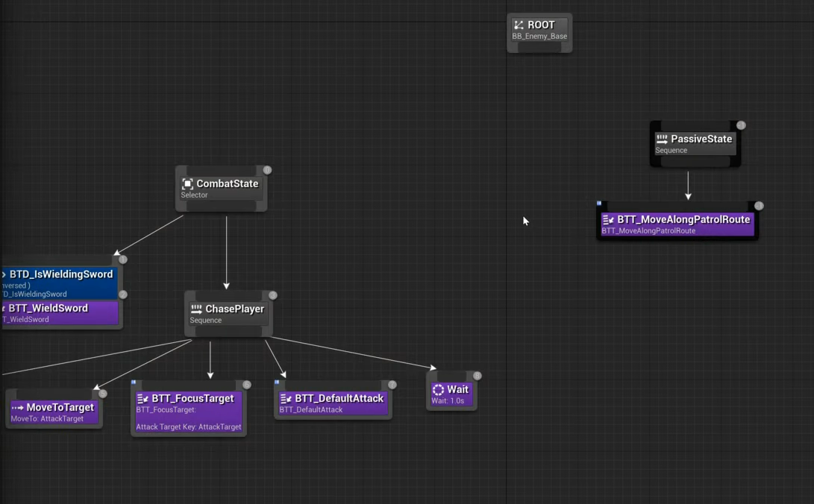The width and height of the screenshot is (814, 504).
Task: Click the ChasePlayer sequence icon
Action: coord(196,309)
